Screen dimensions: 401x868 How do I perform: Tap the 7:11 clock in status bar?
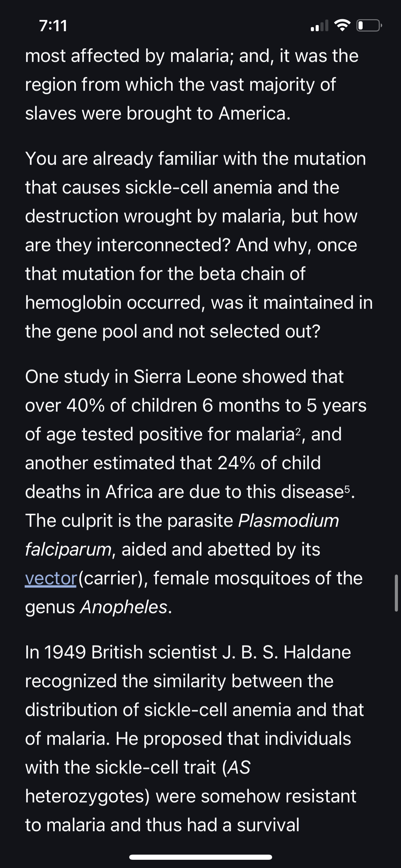coord(53,26)
